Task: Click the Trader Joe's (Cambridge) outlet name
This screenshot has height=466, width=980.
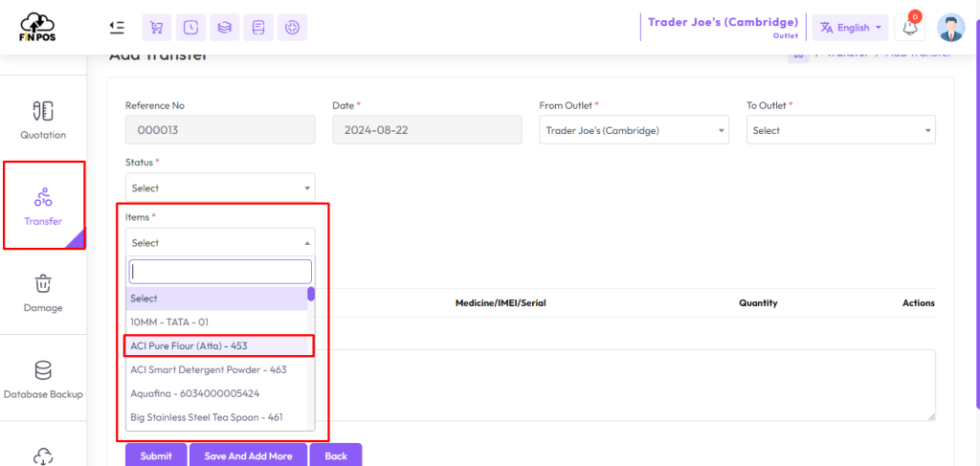Action: click(723, 23)
